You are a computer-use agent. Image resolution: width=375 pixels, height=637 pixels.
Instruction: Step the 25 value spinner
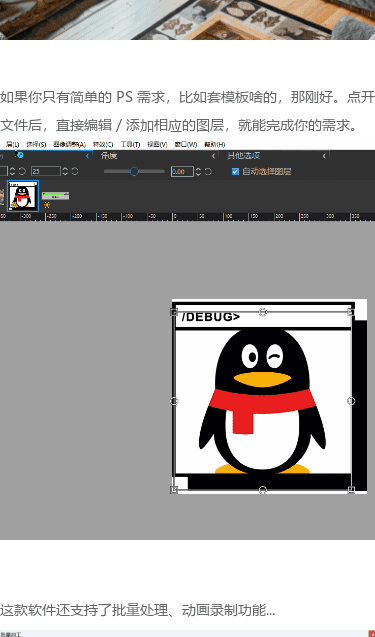click(65, 171)
